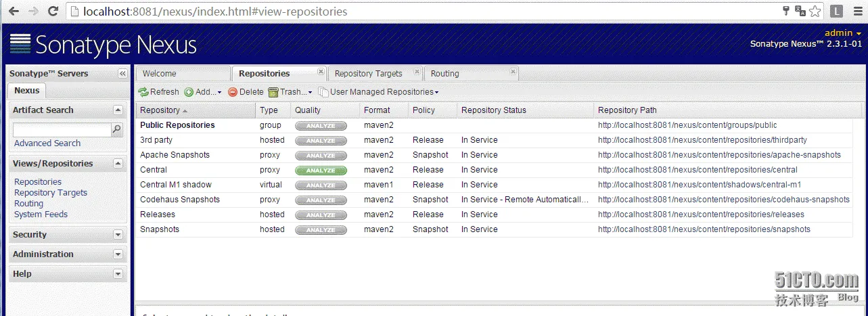This screenshot has height=316, width=868.
Task: Click the Sonatype Nexus logo
Action: (103, 45)
